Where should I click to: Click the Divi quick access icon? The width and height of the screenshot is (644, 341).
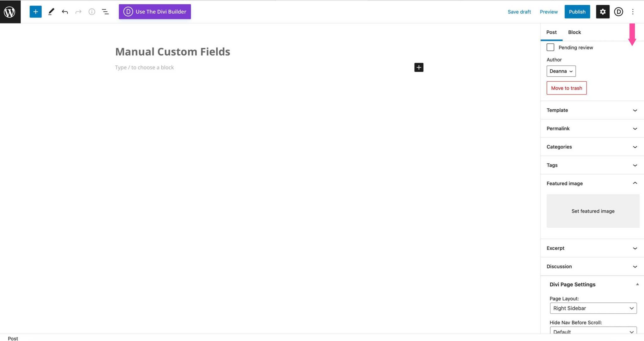tap(618, 12)
